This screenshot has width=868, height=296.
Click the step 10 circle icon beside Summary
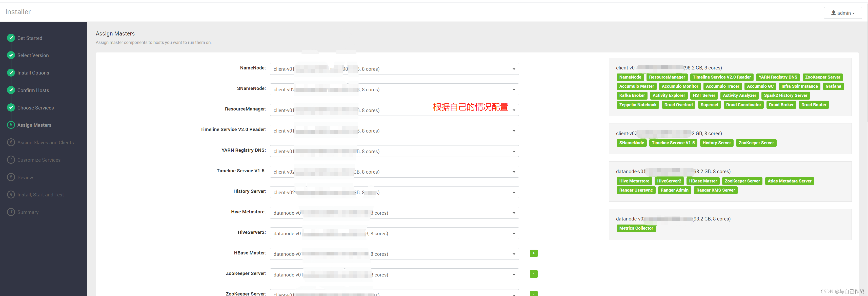pyautogui.click(x=11, y=212)
